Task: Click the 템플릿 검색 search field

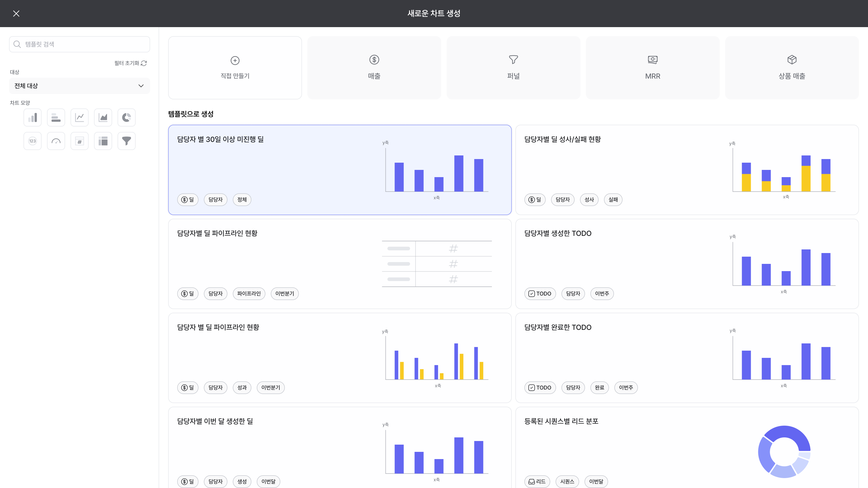Action: click(80, 44)
